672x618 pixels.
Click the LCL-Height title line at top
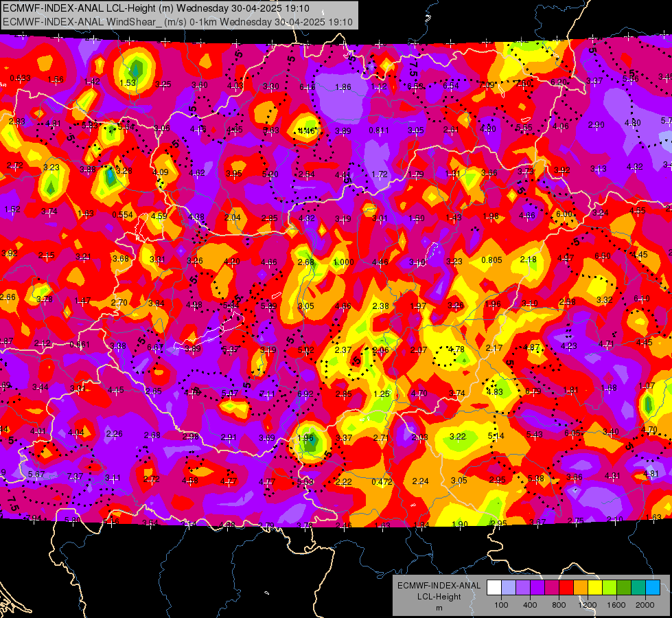156,8
